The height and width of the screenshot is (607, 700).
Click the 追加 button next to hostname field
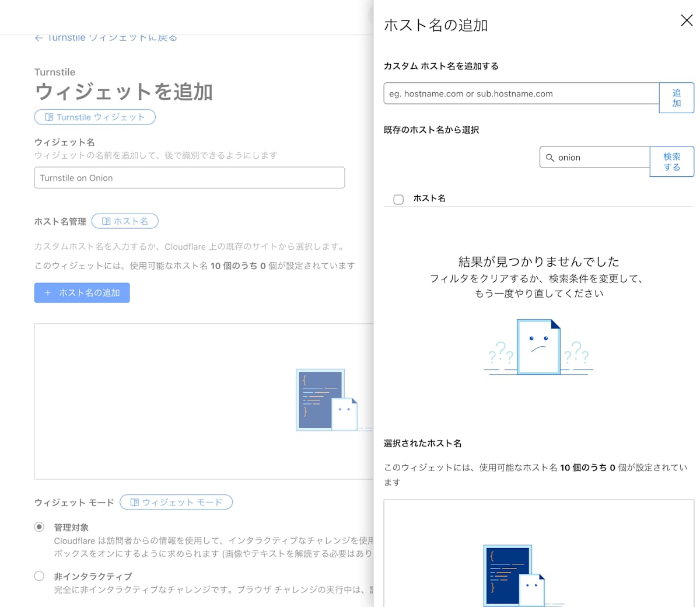677,97
